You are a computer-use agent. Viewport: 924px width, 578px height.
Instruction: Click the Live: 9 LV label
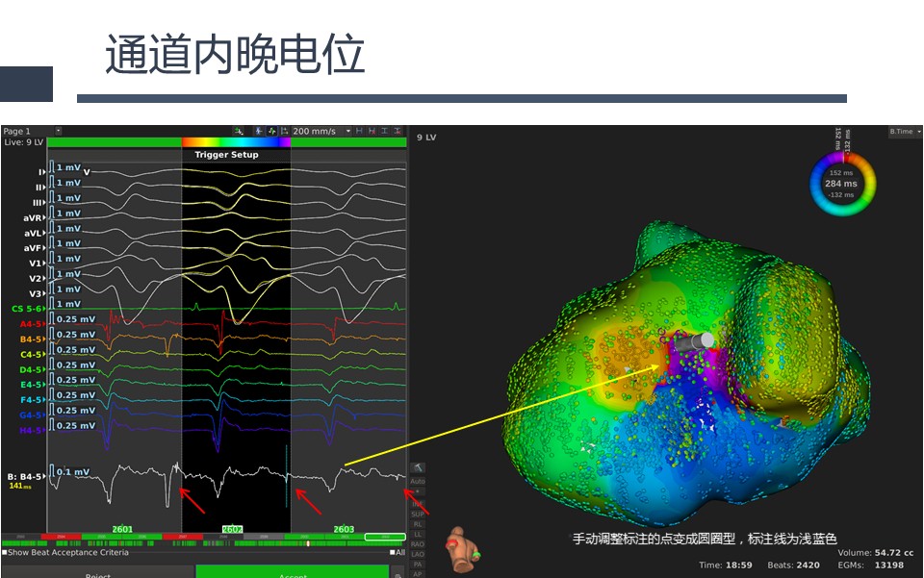point(23,142)
